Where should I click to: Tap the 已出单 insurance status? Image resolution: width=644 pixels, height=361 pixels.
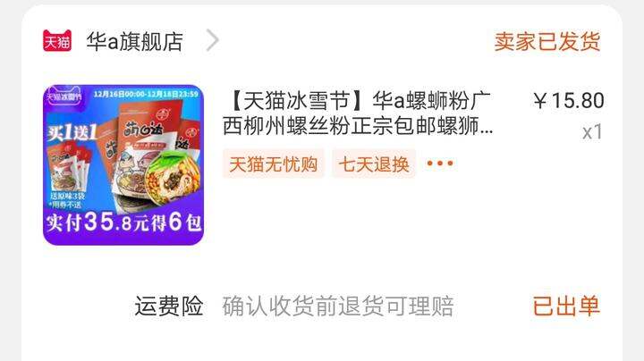pyautogui.click(x=566, y=306)
